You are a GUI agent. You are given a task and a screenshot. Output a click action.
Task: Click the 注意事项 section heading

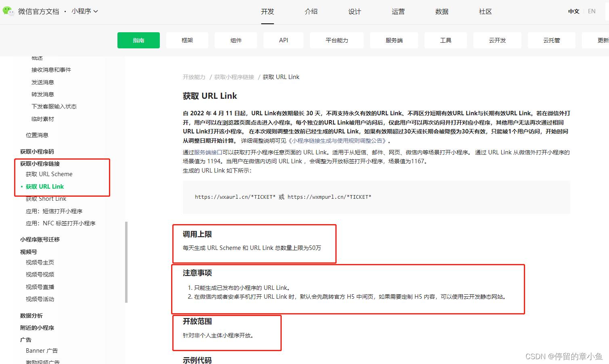click(x=197, y=273)
